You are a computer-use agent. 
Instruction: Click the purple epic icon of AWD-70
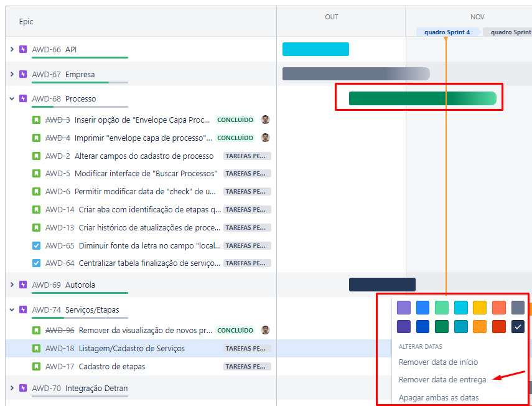pos(23,388)
